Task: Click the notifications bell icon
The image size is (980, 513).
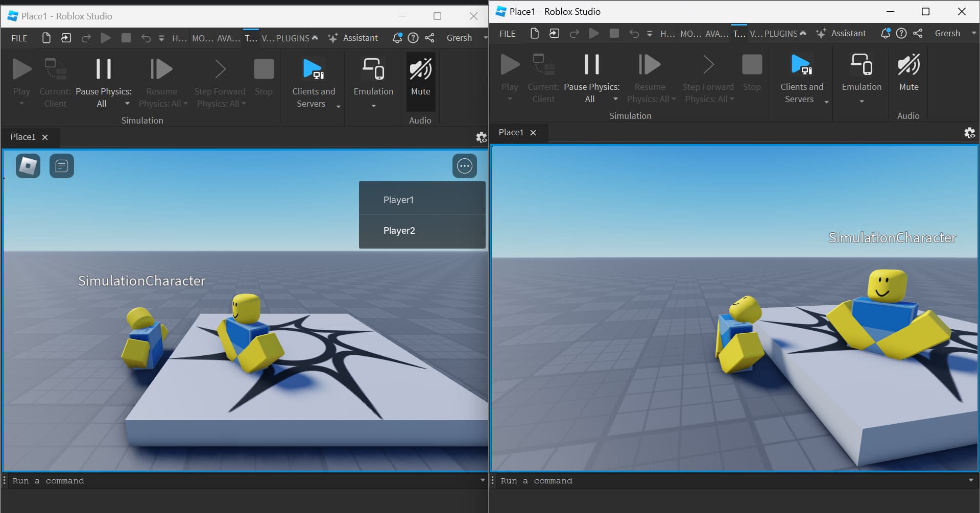Action: coord(397,38)
